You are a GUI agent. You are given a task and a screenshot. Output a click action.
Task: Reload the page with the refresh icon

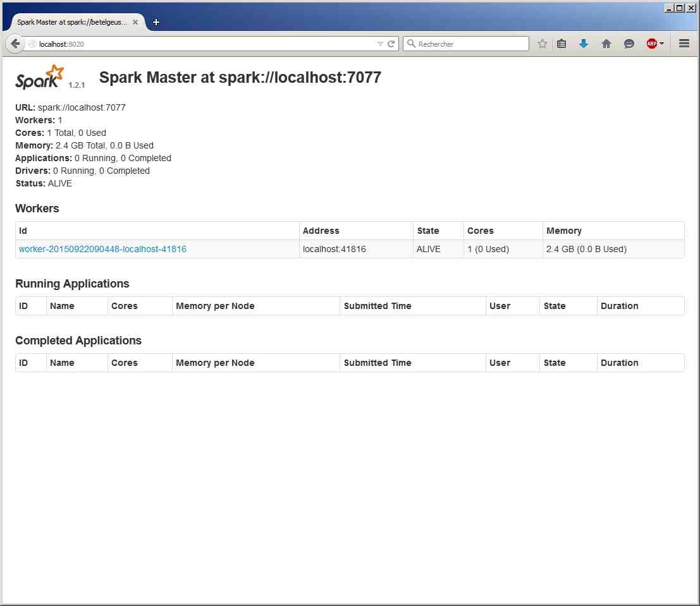point(391,44)
